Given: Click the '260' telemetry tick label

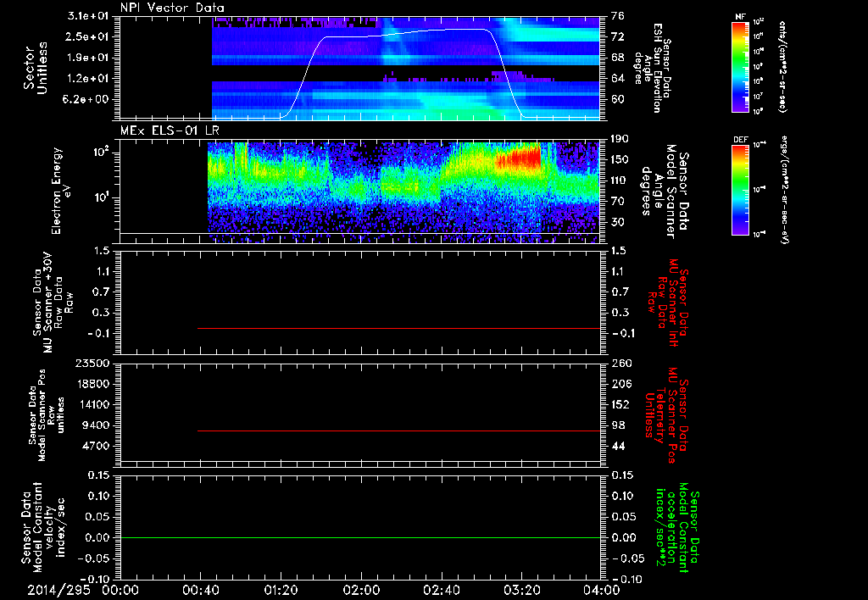Looking at the screenshot, I should point(621,364).
